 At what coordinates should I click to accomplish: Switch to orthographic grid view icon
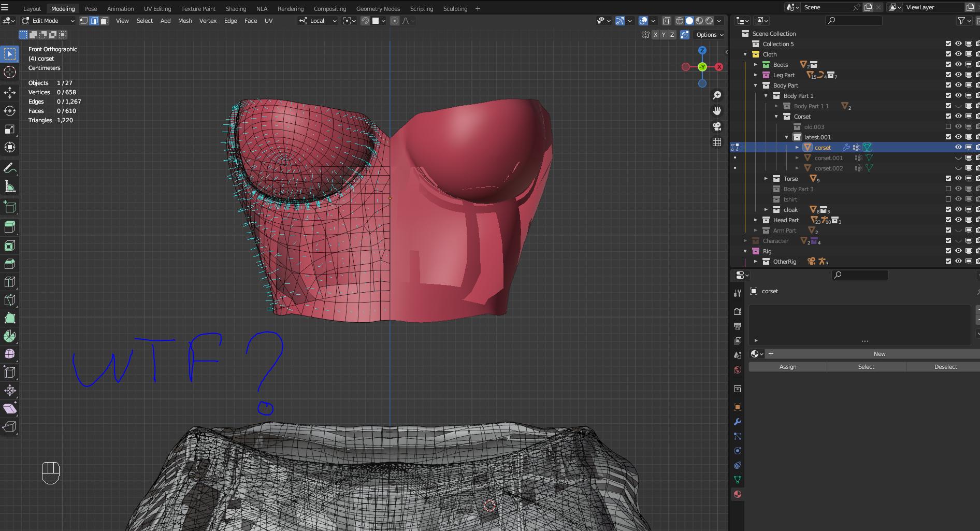click(x=717, y=142)
